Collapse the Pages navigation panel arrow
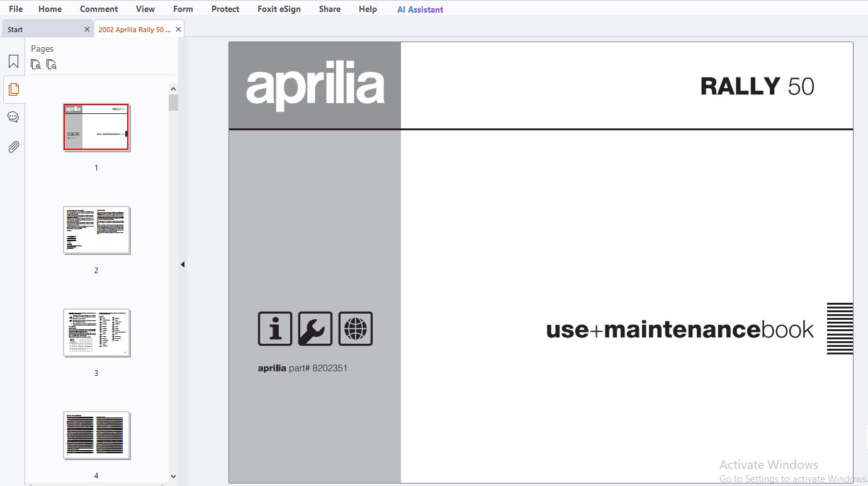 (x=183, y=264)
